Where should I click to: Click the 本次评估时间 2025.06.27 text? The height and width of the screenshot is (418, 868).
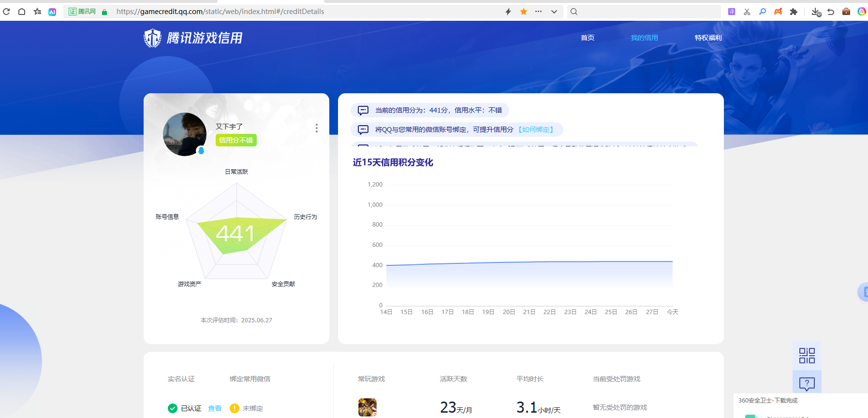click(236, 320)
